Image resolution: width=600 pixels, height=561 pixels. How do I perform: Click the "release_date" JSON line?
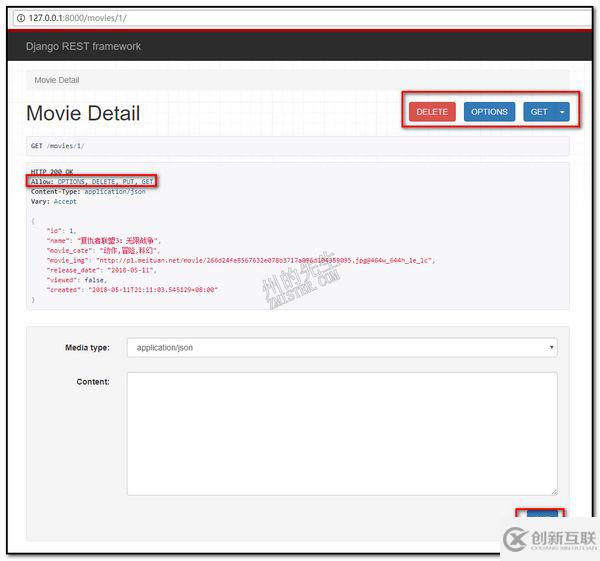pos(101,270)
